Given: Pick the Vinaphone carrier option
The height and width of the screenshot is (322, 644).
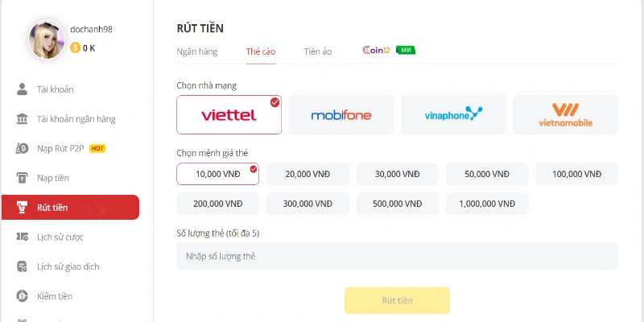Looking at the screenshot, I should click(453, 114).
